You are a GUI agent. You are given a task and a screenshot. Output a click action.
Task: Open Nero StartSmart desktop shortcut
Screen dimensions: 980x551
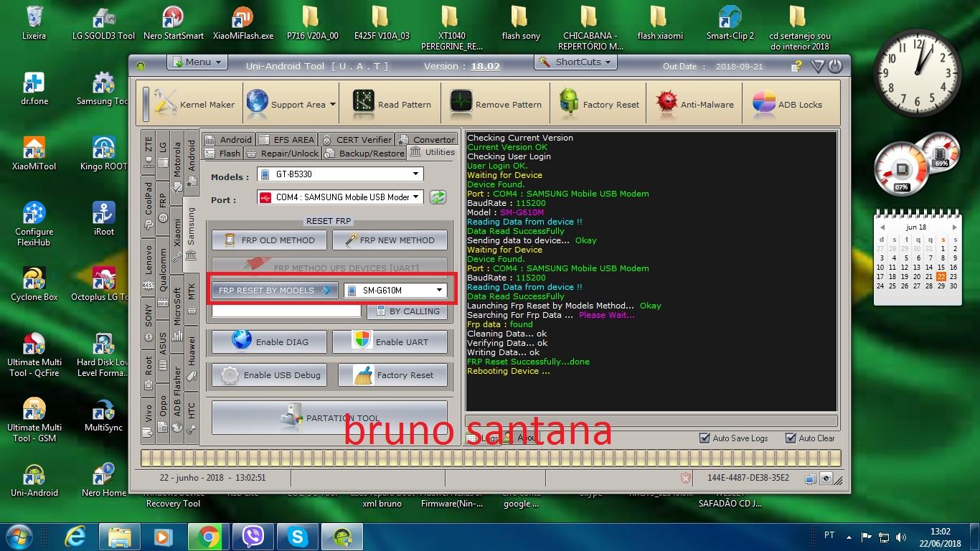pos(173,23)
